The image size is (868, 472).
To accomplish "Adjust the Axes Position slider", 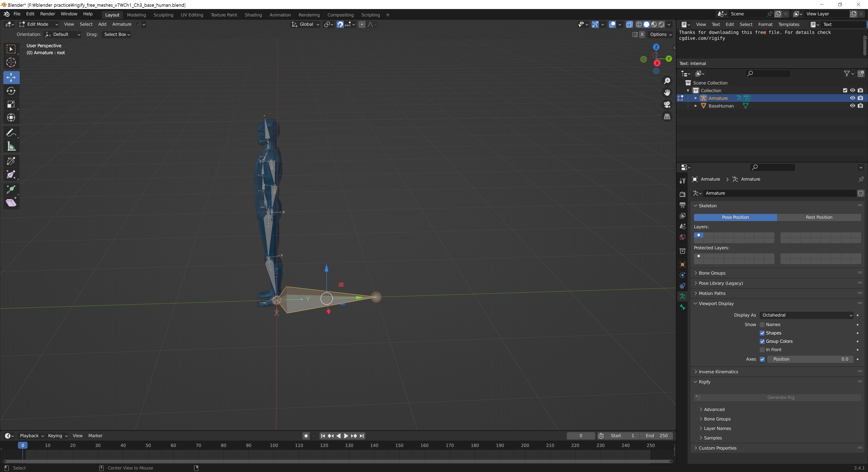I will click(810, 359).
